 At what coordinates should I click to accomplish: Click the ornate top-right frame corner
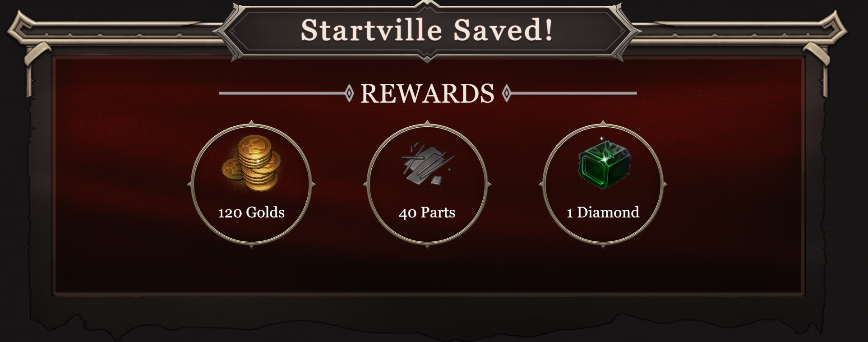pyautogui.click(x=826, y=41)
